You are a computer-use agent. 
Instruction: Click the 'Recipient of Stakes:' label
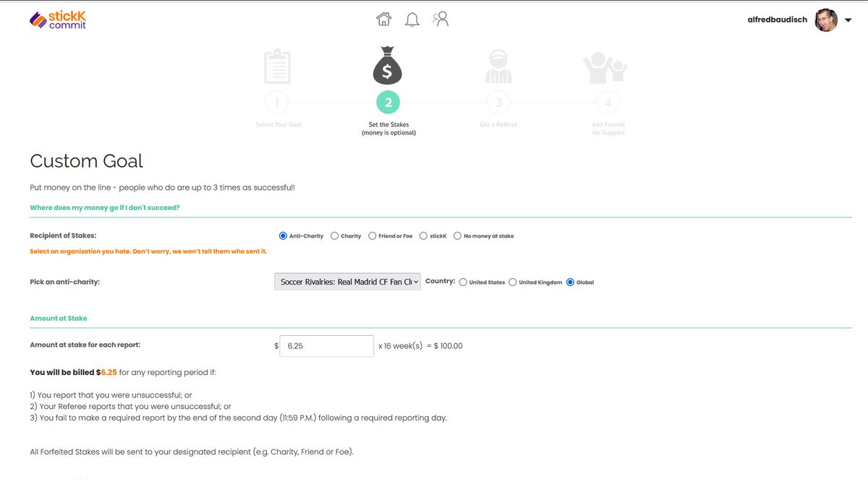tap(63, 236)
